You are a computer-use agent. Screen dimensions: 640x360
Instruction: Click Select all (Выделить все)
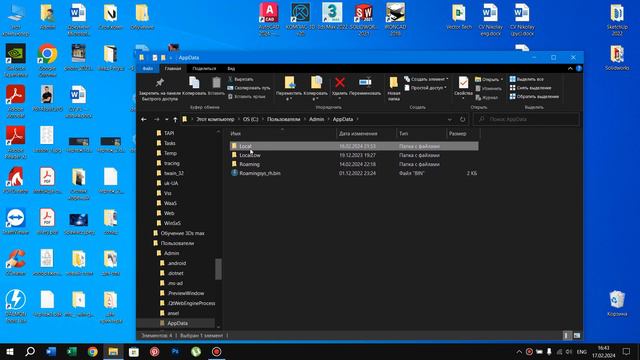click(x=527, y=79)
